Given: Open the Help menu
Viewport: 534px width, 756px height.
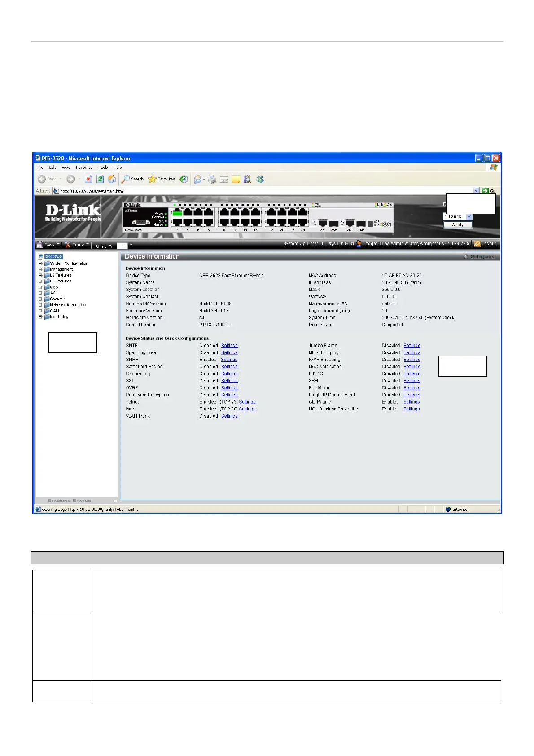Looking at the screenshot, I should click(118, 167).
